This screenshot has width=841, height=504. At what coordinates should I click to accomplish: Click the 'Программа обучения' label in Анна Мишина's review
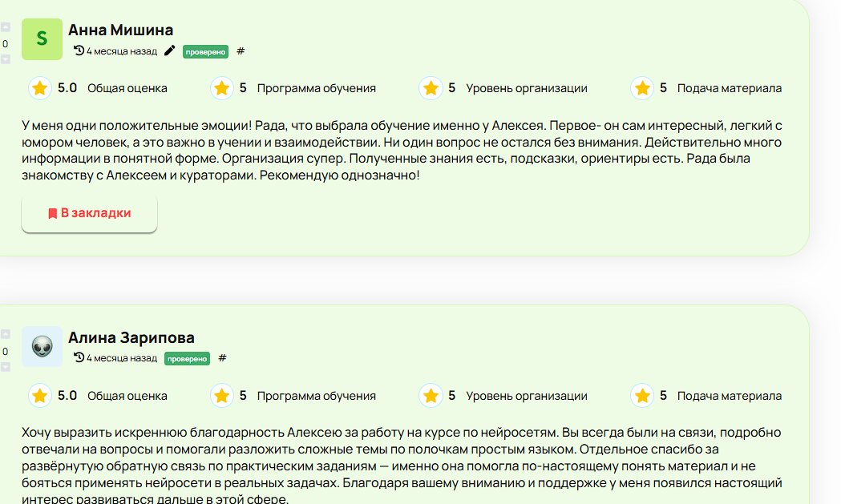click(317, 88)
